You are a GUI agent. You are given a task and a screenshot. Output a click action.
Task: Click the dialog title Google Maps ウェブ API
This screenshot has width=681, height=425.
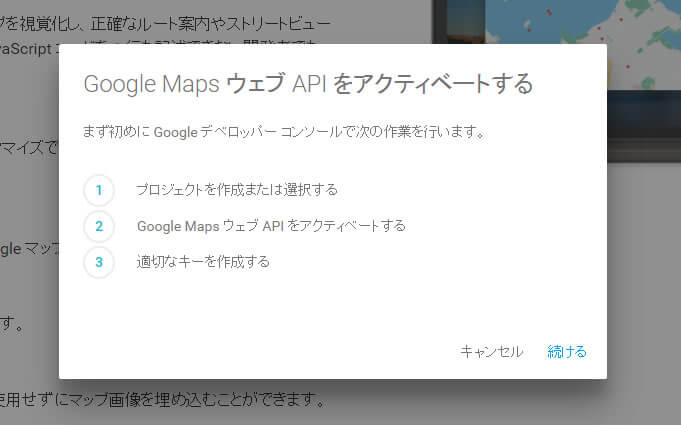click(308, 83)
